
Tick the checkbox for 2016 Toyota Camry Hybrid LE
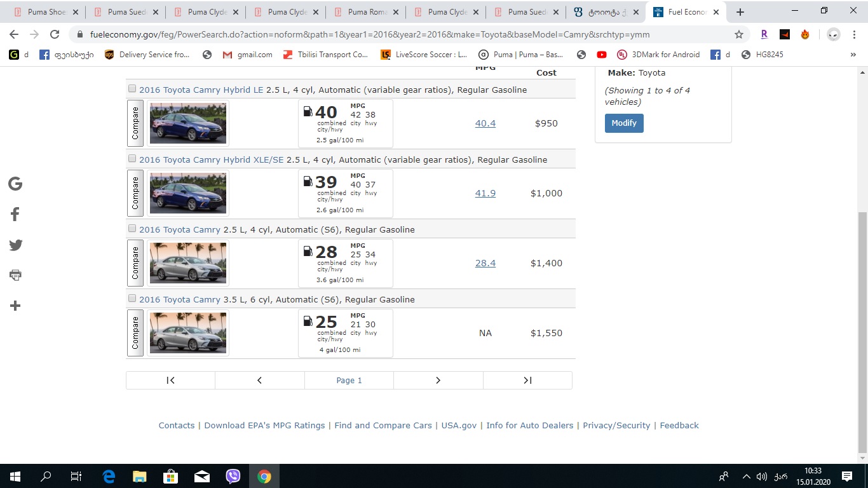coord(132,89)
